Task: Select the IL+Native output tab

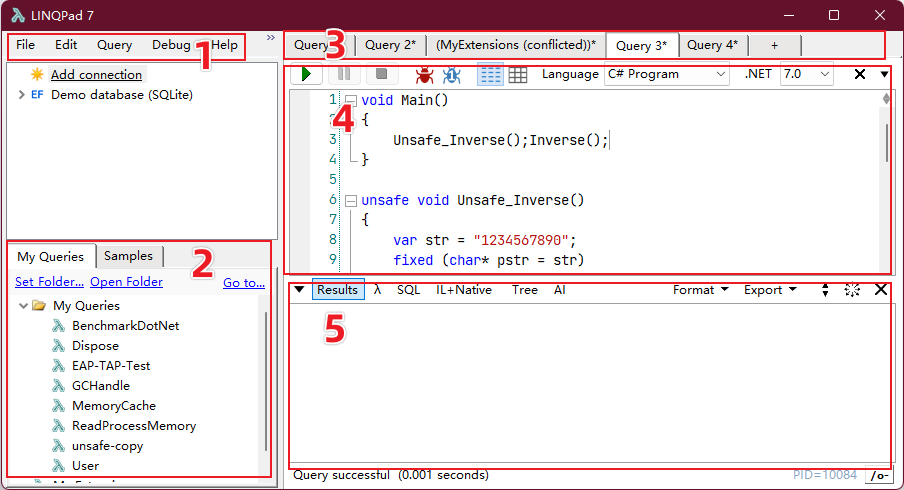Action: 464,290
